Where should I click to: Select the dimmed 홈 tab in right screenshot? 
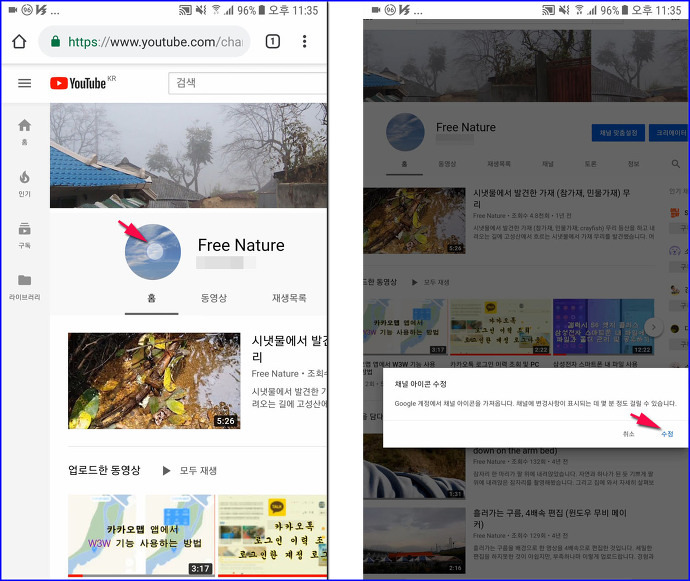click(404, 164)
